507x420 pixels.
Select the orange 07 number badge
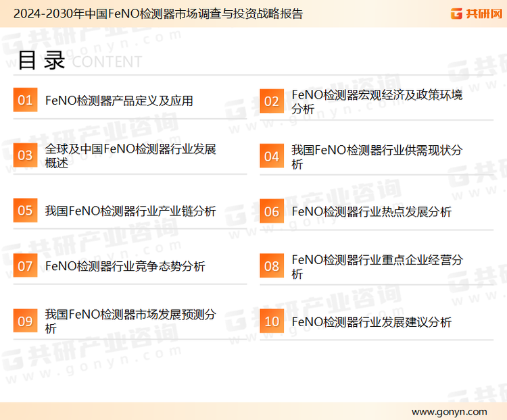coord(25,265)
